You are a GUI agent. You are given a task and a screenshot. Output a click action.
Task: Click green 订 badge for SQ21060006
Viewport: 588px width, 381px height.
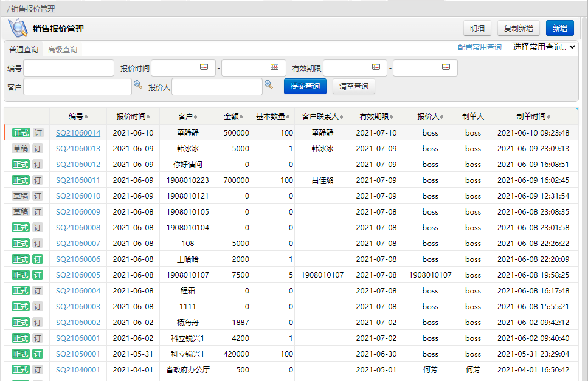point(38,259)
